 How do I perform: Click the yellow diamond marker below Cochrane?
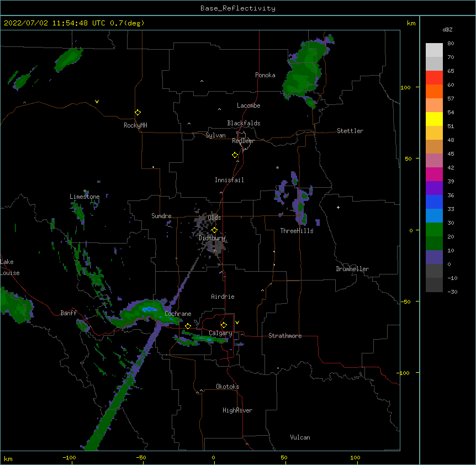point(188,326)
